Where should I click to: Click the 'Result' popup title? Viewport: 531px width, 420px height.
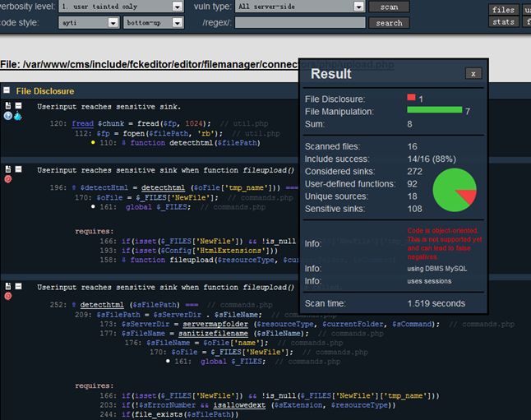tap(331, 74)
